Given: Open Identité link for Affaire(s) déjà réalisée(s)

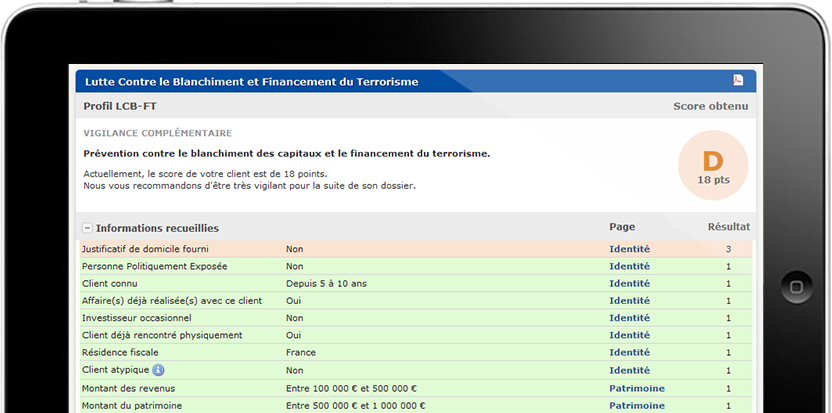Looking at the screenshot, I should tap(629, 300).
